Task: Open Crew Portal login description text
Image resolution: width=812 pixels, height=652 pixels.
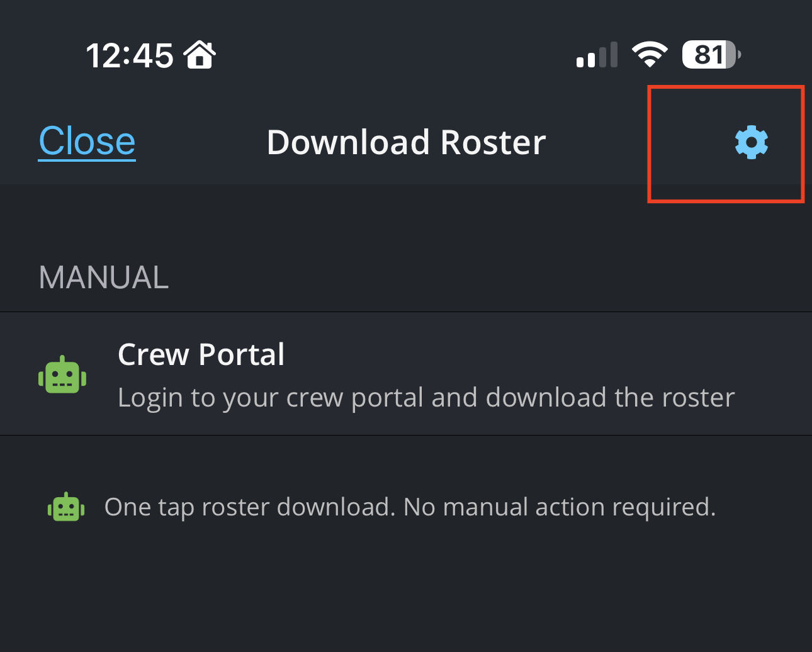Action: point(426,397)
